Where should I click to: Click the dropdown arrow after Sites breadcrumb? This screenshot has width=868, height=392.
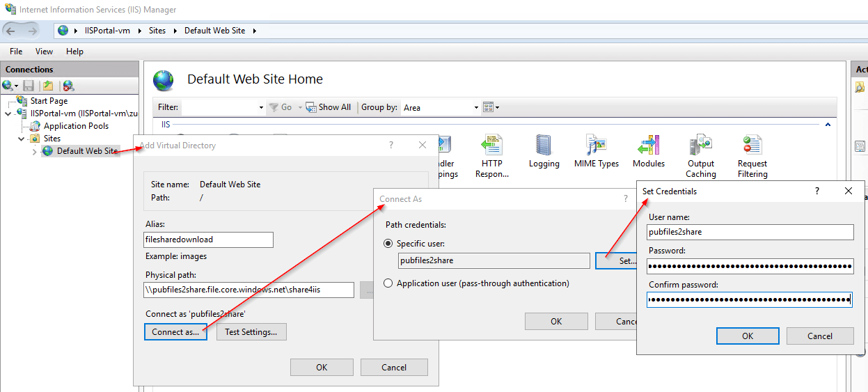coord(175,31)
